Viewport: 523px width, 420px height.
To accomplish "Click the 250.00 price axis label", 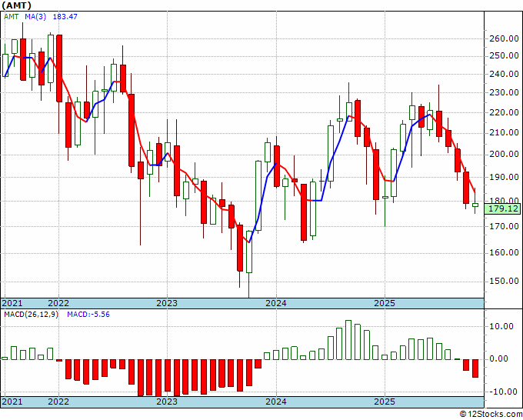I will [504, 56].
